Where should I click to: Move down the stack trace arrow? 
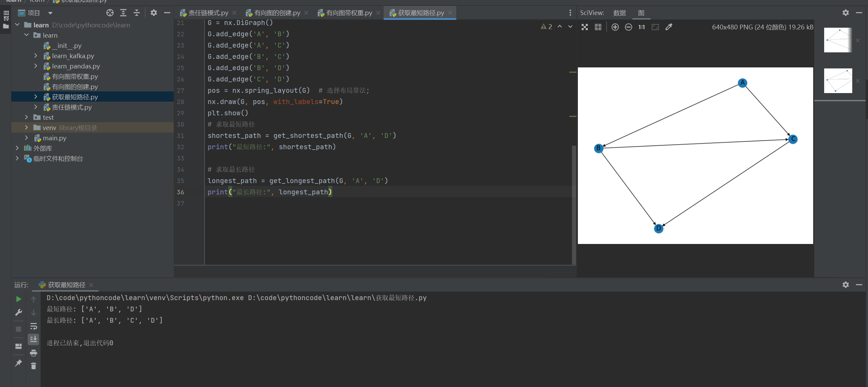[34, 313]
